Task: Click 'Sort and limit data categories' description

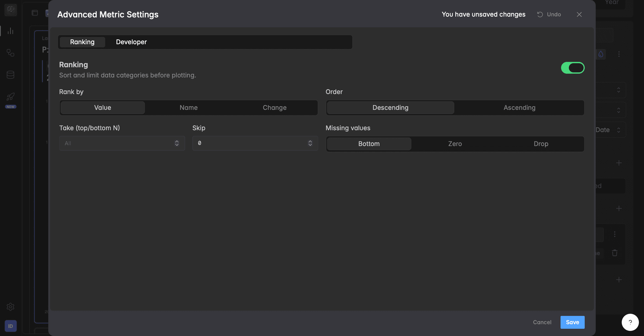Action: click(x=128, y=75)
